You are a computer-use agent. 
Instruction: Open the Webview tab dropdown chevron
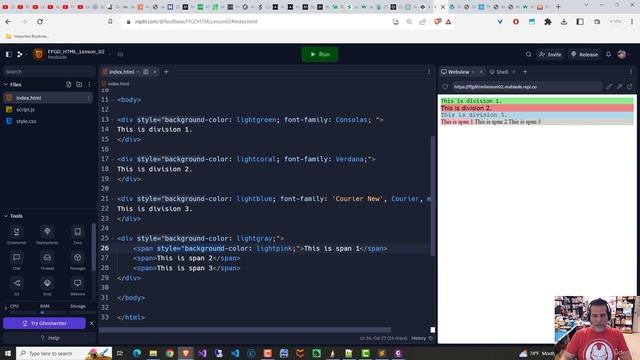[x=473, y=72]
